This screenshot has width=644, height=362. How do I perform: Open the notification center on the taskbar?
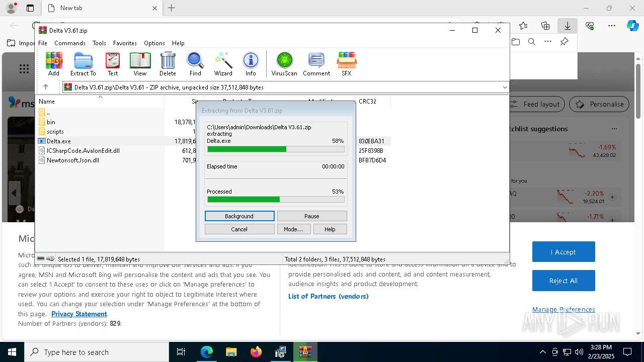pyautogui.click(x=627, y=352)
